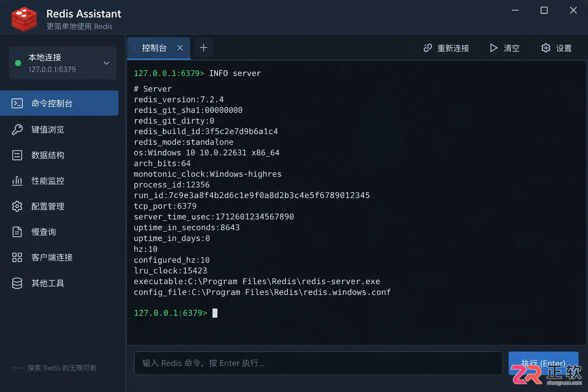Screen dimensions: 588x392
Task: Click the link icon beside 重新连接
Action: pos(428,48)
